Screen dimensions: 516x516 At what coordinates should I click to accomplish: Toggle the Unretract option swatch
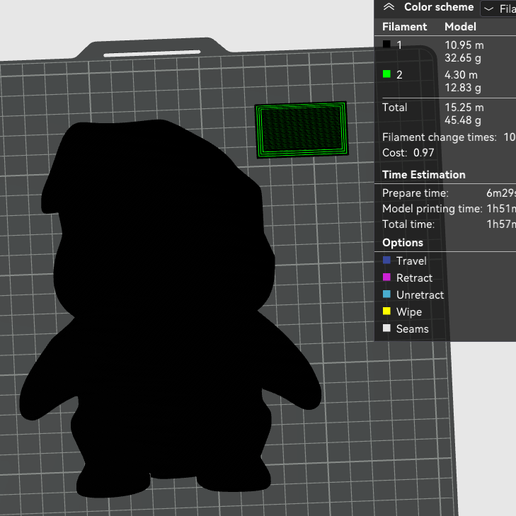(x=387, y=294)
